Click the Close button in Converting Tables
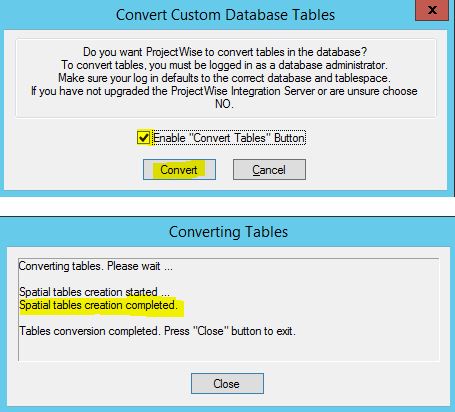455x412 pixels. pyautogui.click(x=227, y=384)
